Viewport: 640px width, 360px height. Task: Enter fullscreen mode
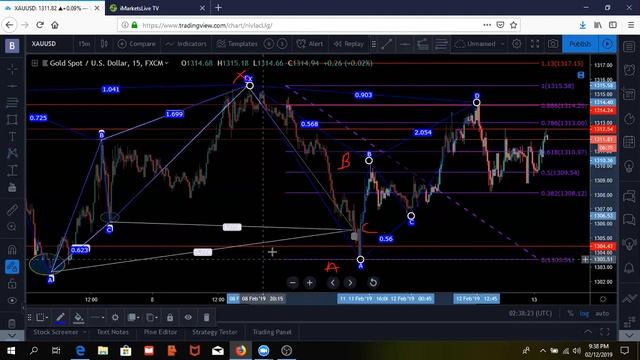click(x=535, y=44)
